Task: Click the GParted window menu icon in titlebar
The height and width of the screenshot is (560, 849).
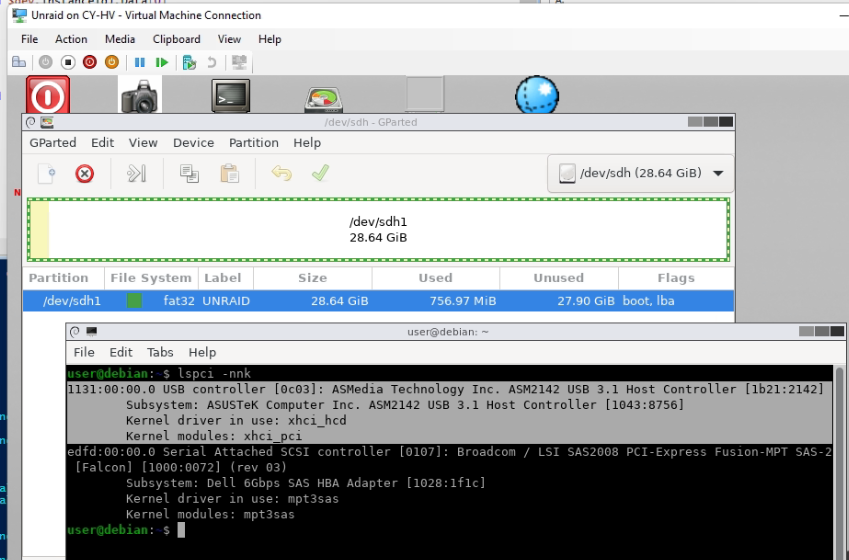Action: coord(31,122)
